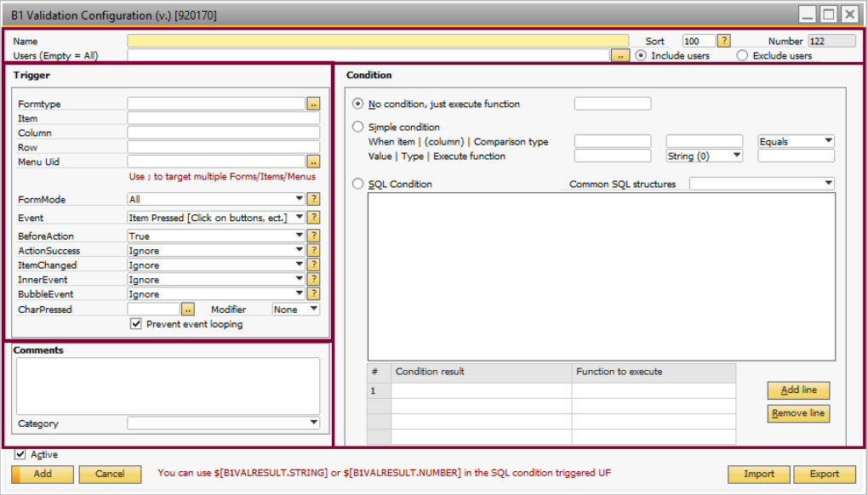Open the Users lookup browse button
The height and width of the screenshot is (495, 868).
(x=620, y=56)
